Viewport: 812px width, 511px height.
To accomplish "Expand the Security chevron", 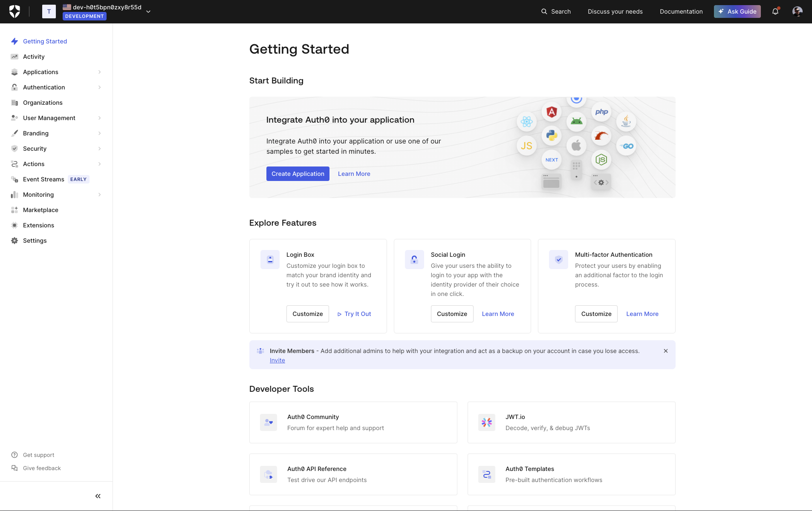I will [99, 149].
